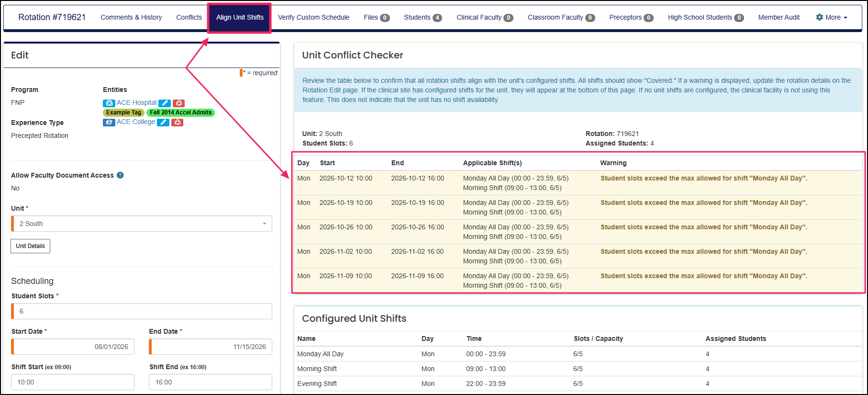
Task: Click the Start Date field showing 08/01/2026
Action: 73,347
